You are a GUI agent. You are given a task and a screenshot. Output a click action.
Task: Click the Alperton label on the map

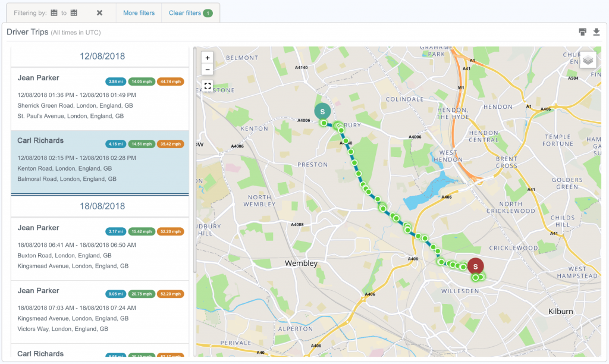coord(296,329)
